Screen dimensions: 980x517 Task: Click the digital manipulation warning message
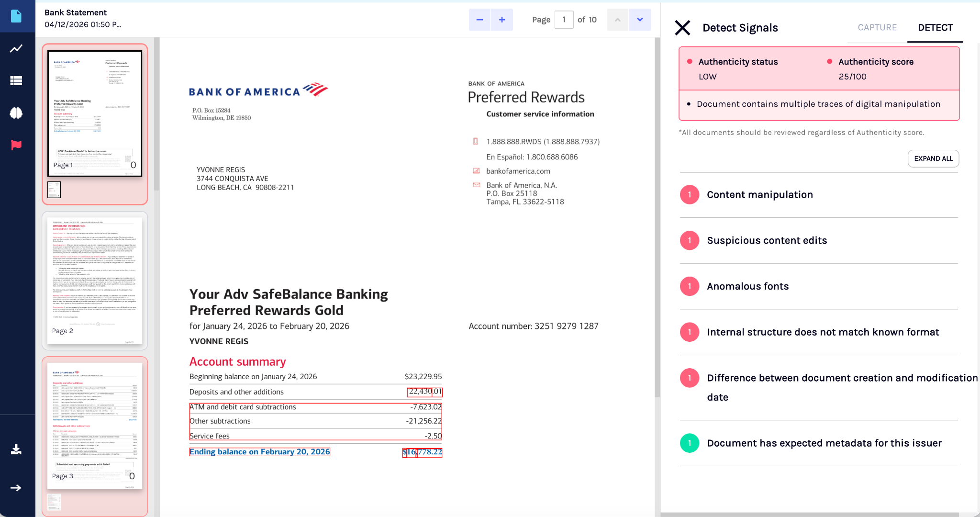818,104
